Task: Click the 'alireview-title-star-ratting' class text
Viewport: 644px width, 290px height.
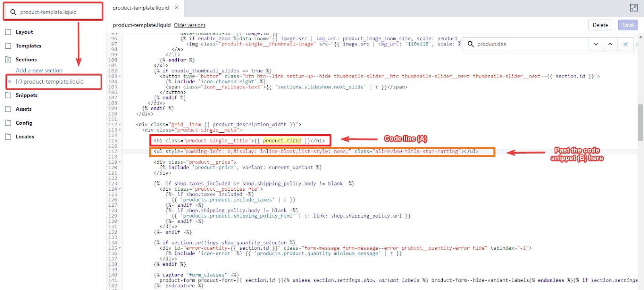Action: [x=417, y=152]
